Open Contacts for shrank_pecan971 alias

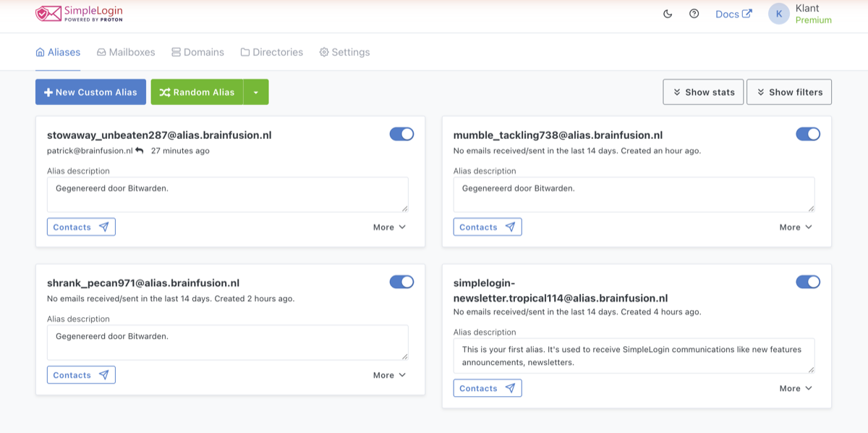click(x=81, y=375)
